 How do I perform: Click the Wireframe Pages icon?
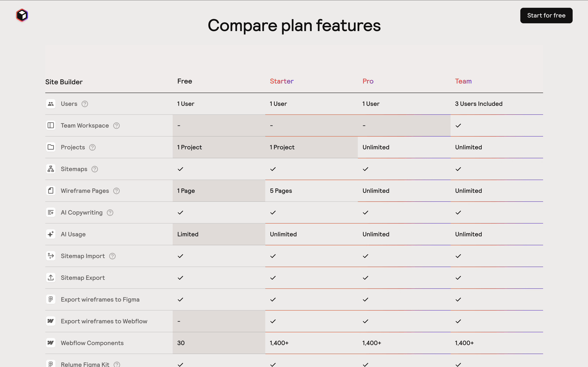pyautogui.click(x=51, y=190)
